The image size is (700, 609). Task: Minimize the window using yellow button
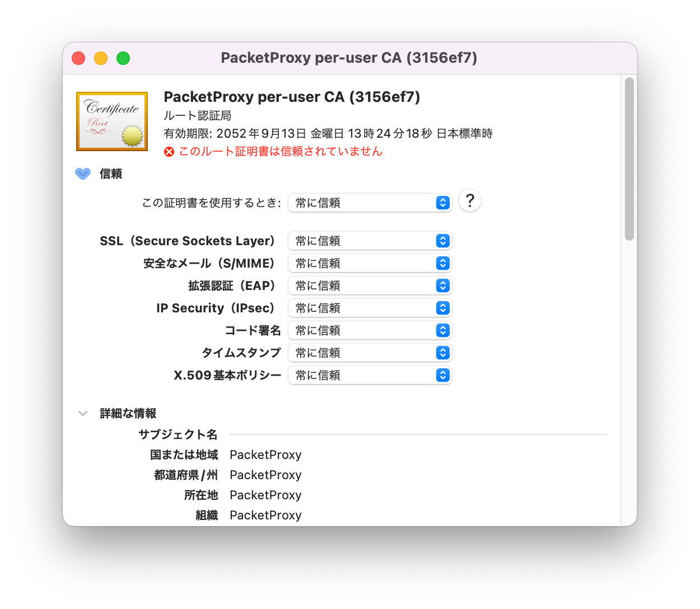tap(101, 58)
